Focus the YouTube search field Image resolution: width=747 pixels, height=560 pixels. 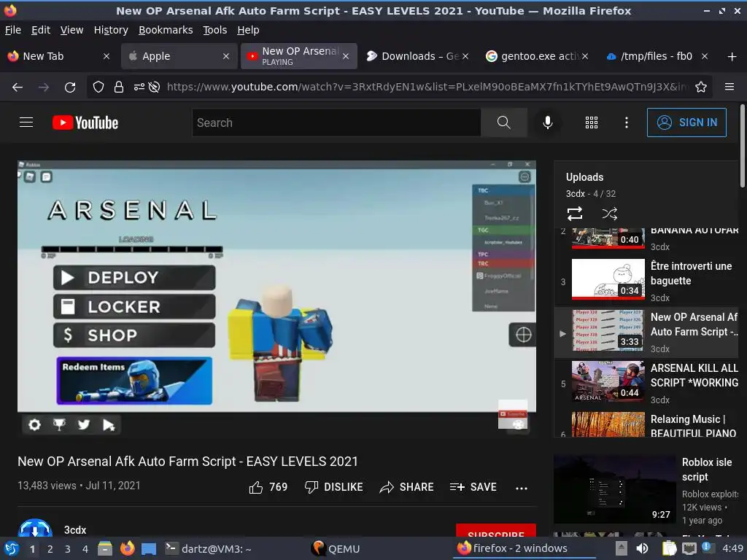(x=336, y=122)
